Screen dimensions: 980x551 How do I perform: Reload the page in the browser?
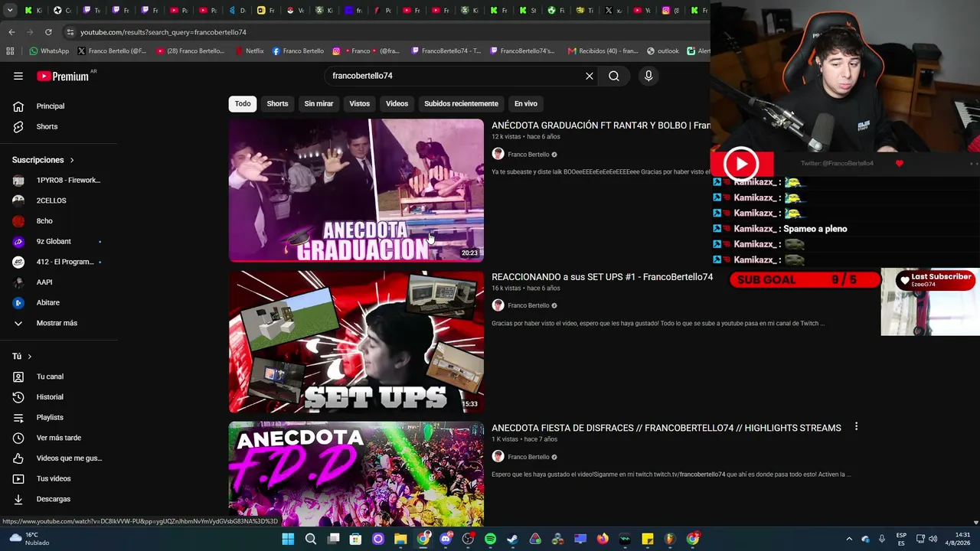pyautogui.click(x=48, y=32)
